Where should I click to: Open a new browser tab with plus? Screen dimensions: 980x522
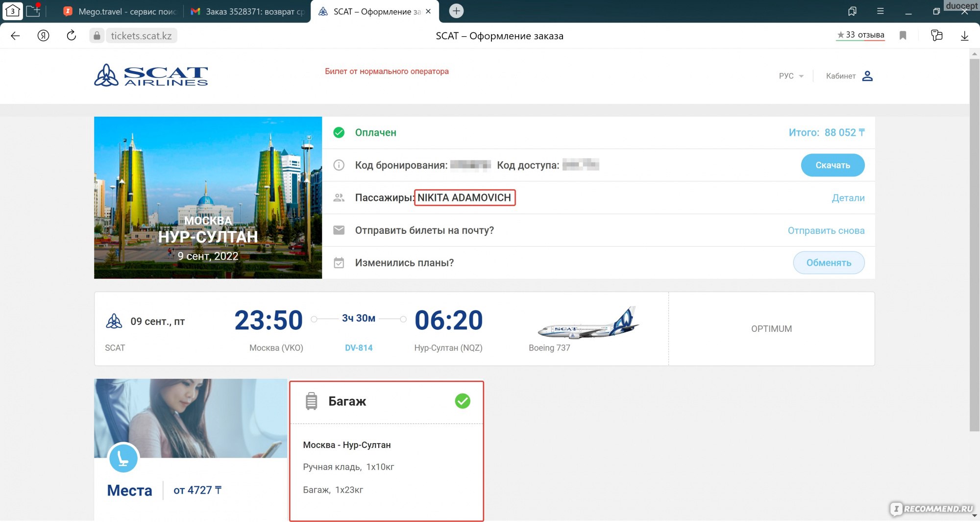[456, 11]
